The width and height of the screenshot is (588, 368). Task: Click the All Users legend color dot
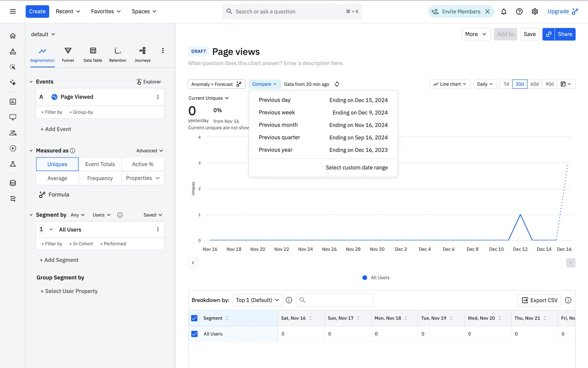click(x=365, y=278)
